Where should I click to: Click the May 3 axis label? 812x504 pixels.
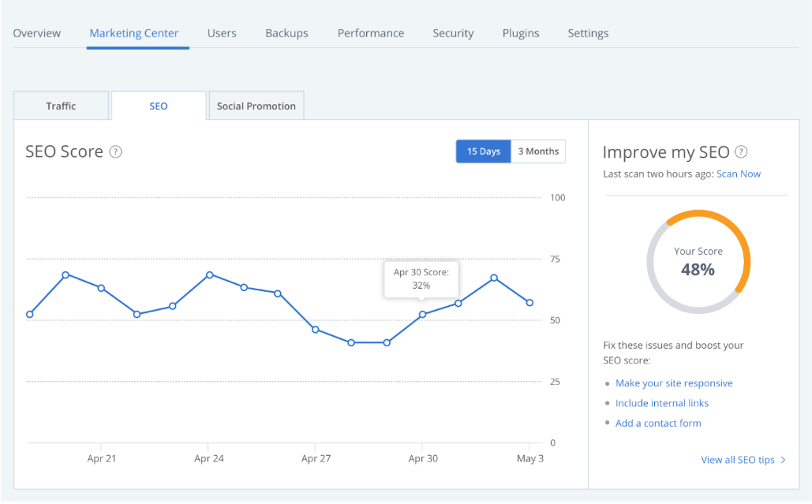pos(529,458)
